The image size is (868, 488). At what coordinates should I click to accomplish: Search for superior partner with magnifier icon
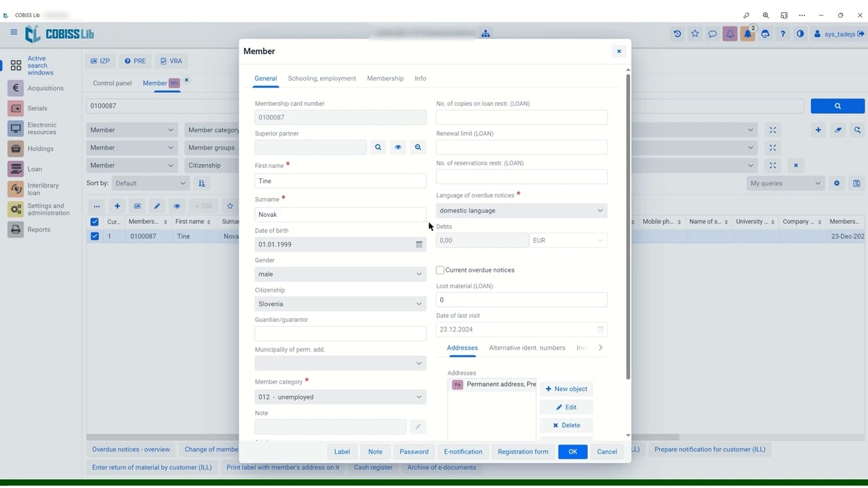378,147
